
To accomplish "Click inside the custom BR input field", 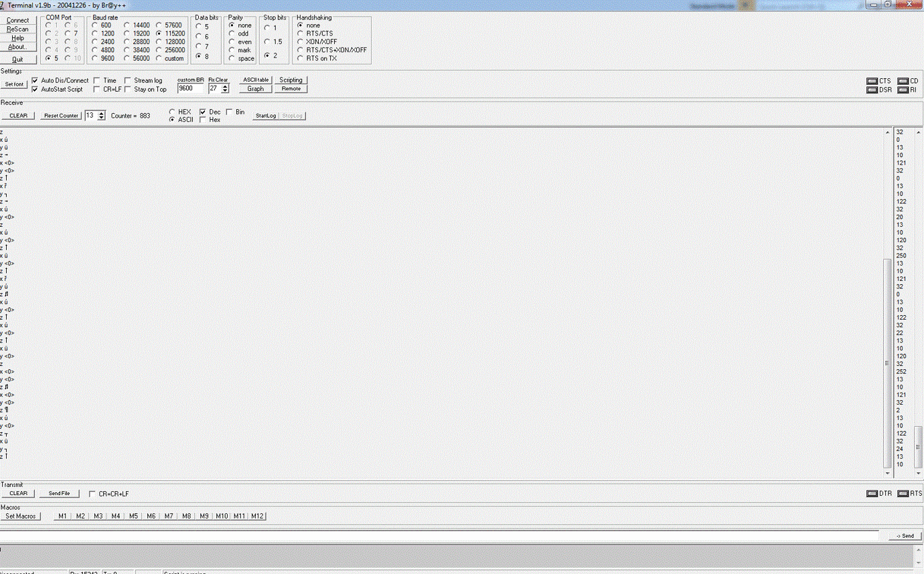I will coord(189,88).
